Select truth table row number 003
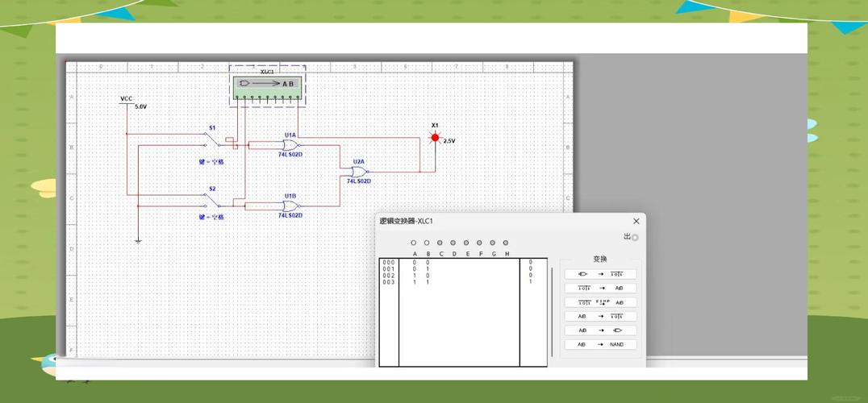Image resolution: width=868 pixels, height=403 pixels. pos(389,282)
